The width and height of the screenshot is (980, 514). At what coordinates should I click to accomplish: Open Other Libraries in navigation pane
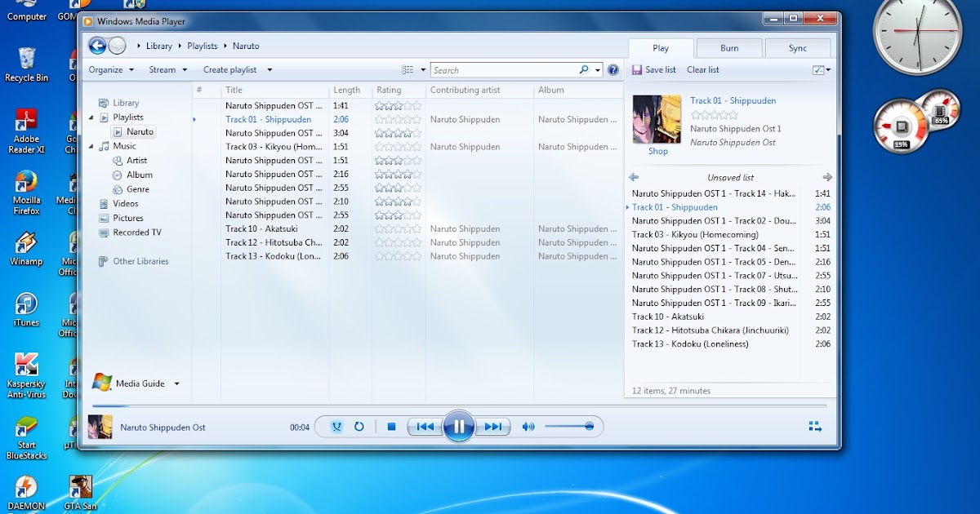click(140, 262)
